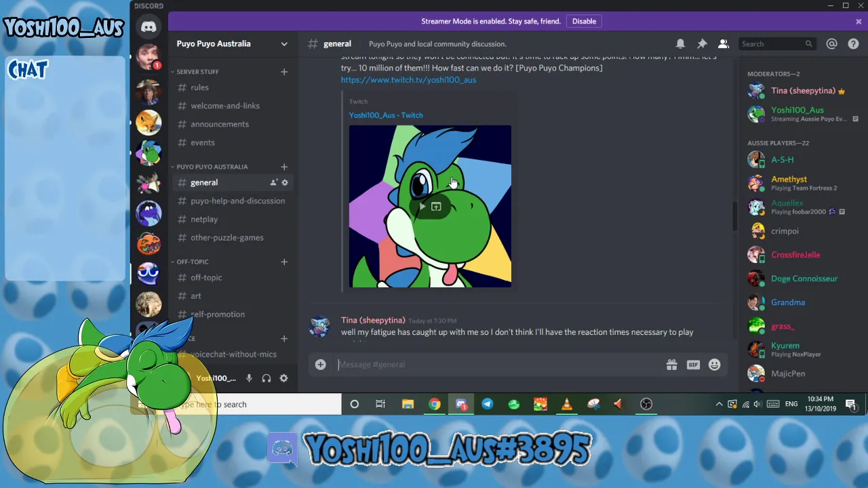Viewport: 868px width, 488px height.
Task: Open Nitro gift icon in message bar
Action: (x=671, y=365)
